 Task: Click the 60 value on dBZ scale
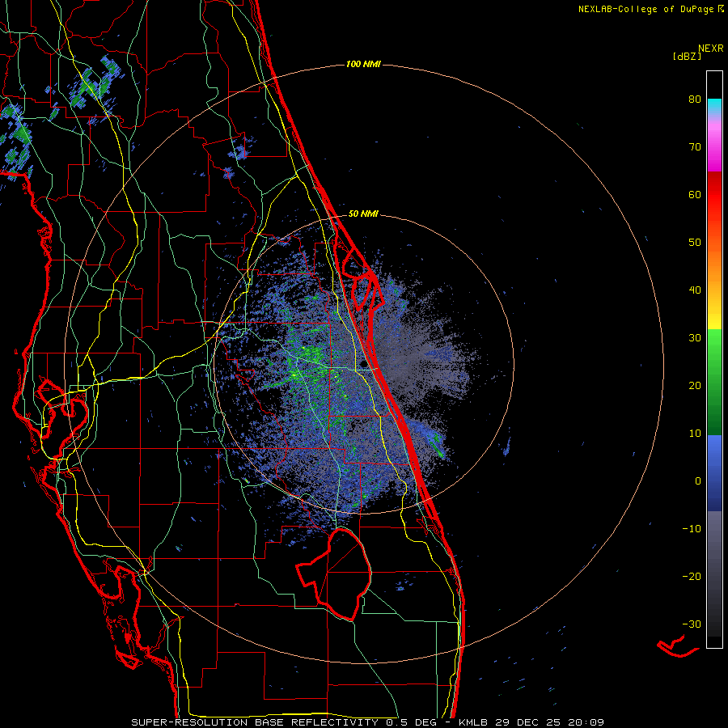point(695,194)
